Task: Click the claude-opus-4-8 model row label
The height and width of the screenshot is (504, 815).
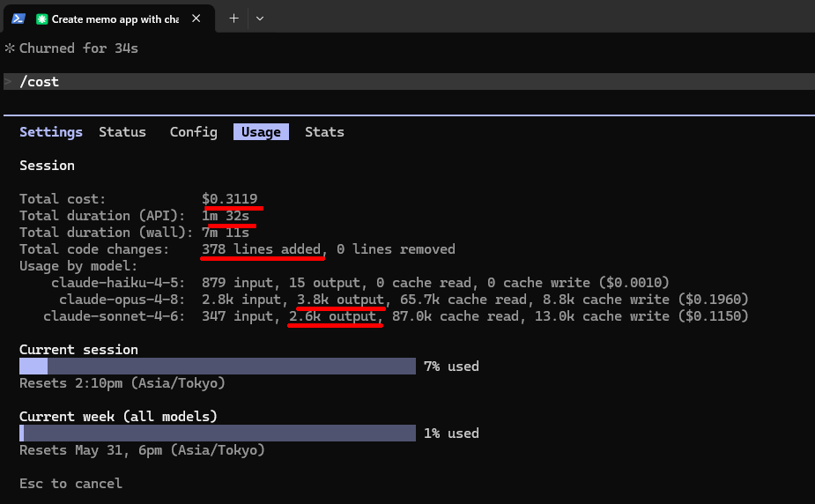Action: click(x=122, y=300)
